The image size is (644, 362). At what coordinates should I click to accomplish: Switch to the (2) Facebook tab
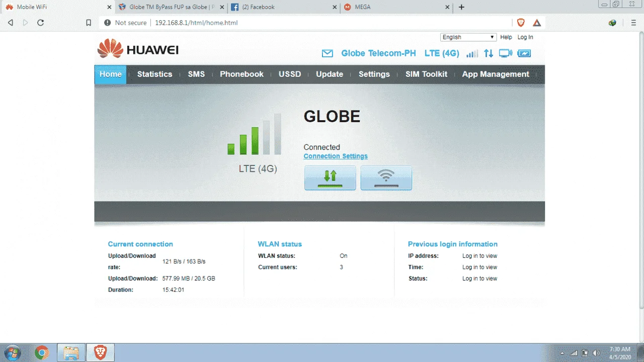point(284,7)
